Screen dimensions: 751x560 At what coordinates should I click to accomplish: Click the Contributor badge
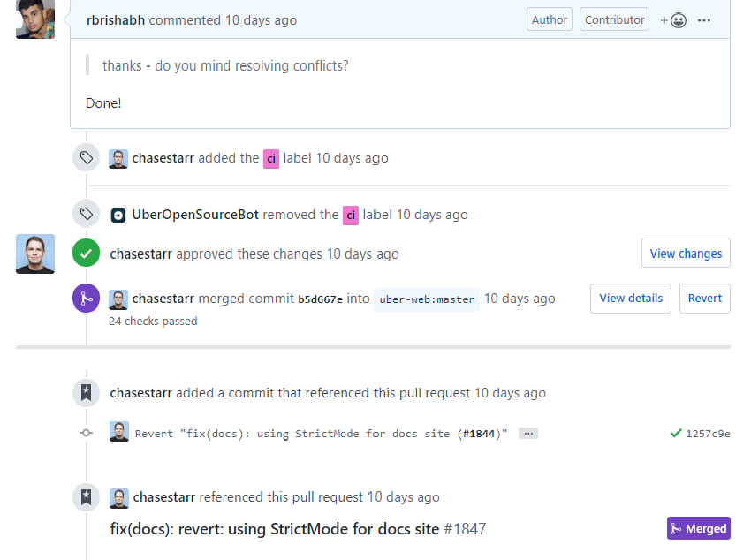[x=615, y=19]
